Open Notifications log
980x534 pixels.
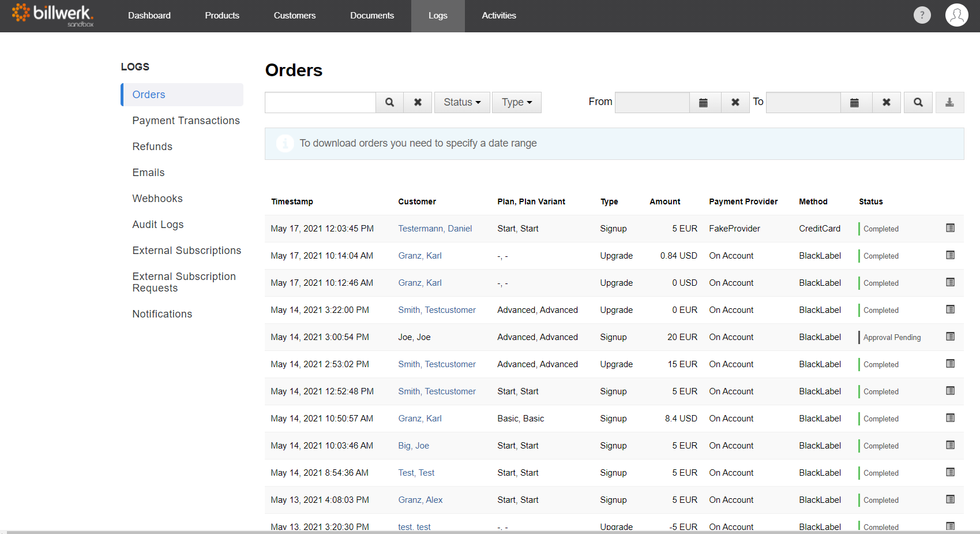162,314
